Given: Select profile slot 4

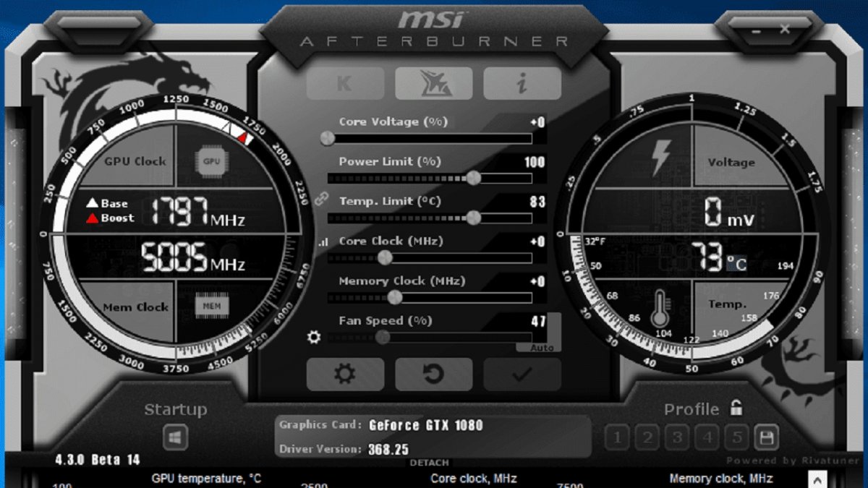Looking at the screenshot, I should point(707,437).
